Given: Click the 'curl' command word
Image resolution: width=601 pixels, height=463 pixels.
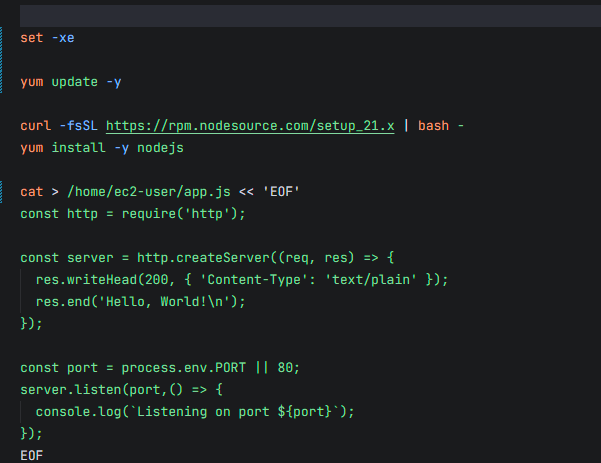Looking at the screenshot, I should pos(35,126).
